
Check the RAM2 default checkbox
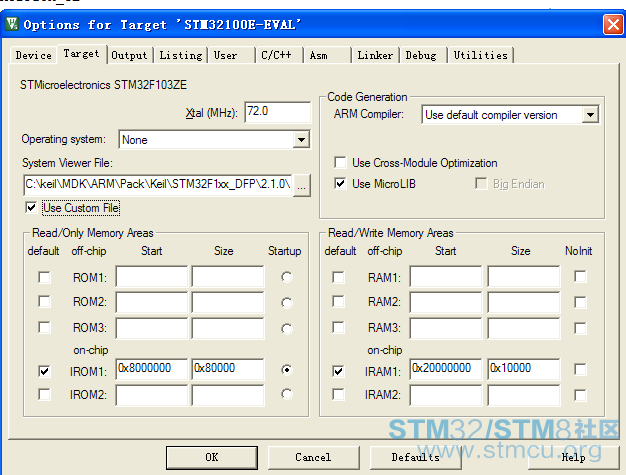pos(338,302)
